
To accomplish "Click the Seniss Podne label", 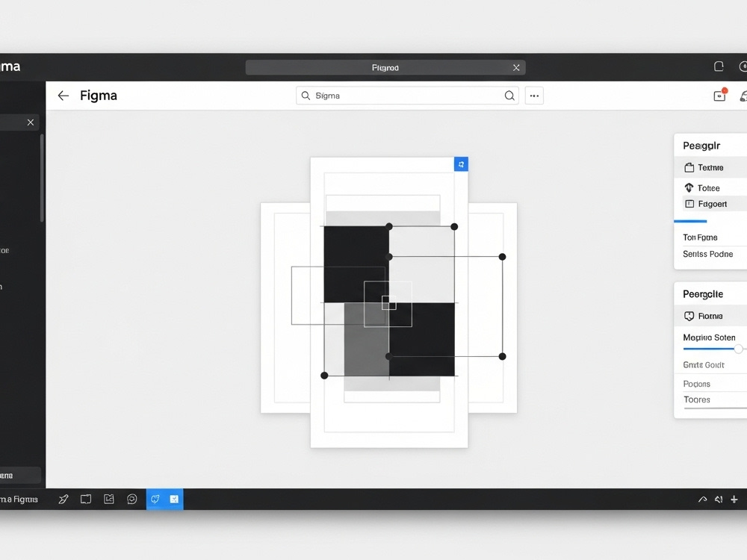I will 707,254.
